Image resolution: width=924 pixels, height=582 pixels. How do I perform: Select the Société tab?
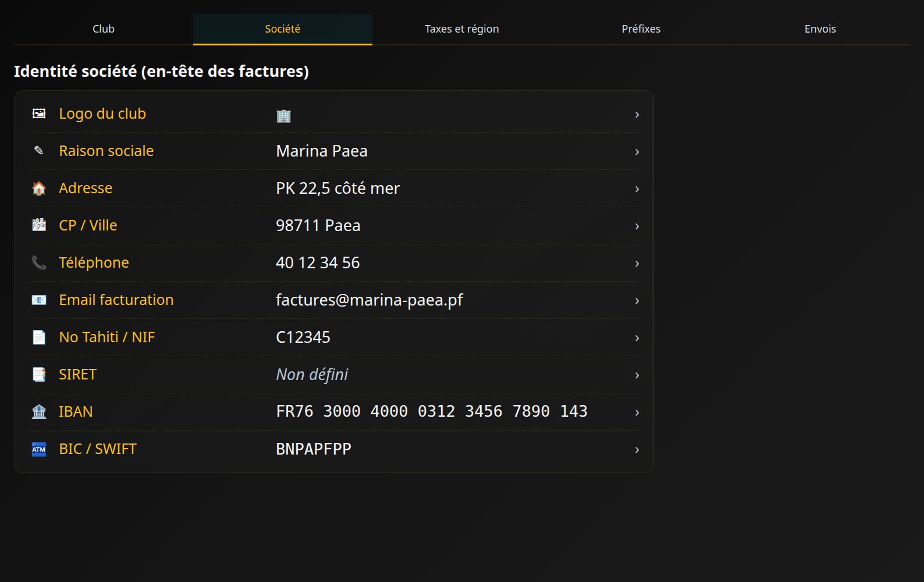coord(283,29)
